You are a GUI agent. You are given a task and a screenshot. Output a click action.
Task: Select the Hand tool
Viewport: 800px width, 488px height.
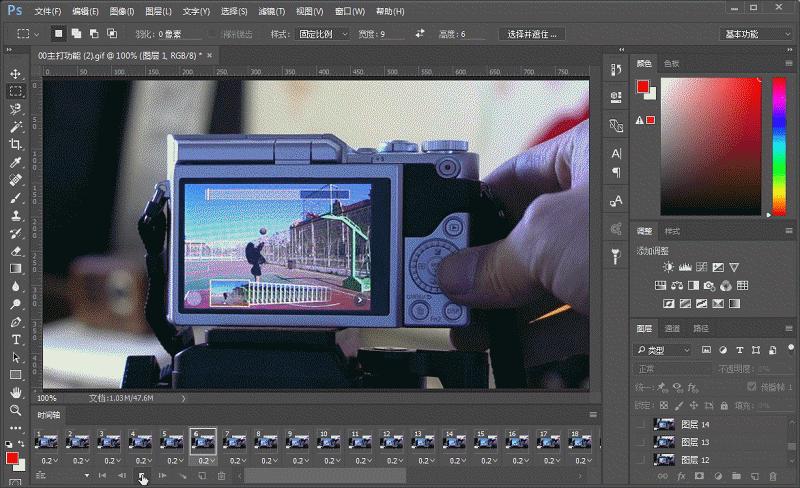coord(16,392)
